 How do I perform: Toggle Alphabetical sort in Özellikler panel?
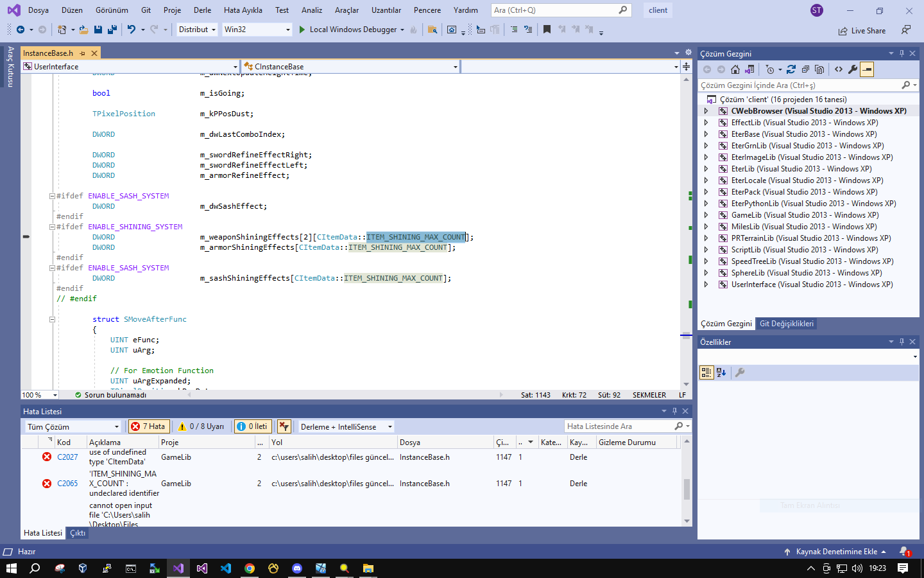721,372
